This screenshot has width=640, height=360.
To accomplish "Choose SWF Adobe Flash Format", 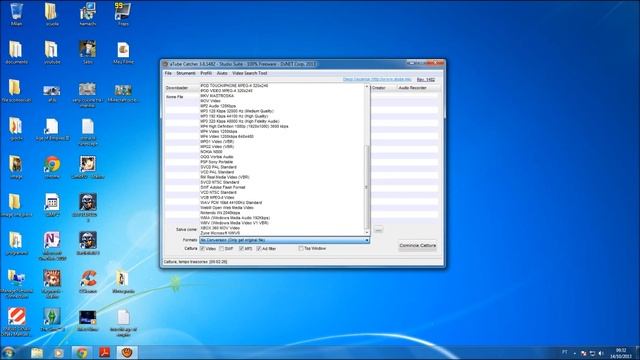I will pos(222,187).
